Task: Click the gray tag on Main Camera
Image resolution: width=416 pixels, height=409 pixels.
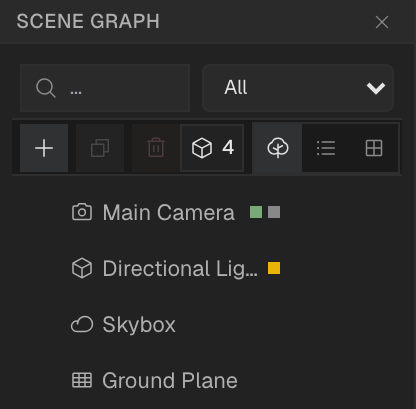Action: pos(274,212)
